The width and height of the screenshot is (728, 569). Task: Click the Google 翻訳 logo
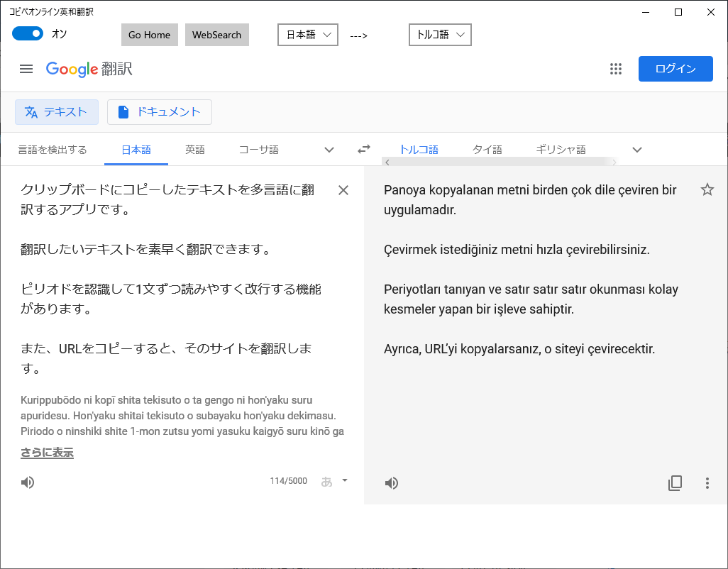tap(89, 69)
